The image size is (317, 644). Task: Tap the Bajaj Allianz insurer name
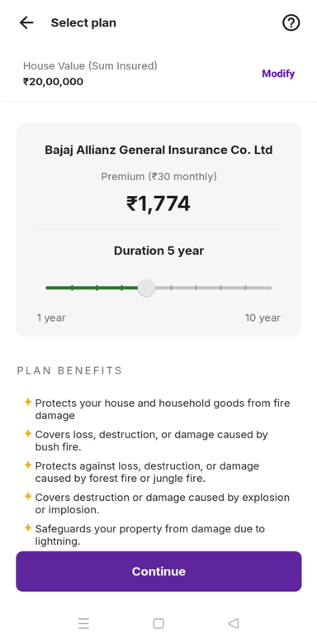[x=158, y=150]
